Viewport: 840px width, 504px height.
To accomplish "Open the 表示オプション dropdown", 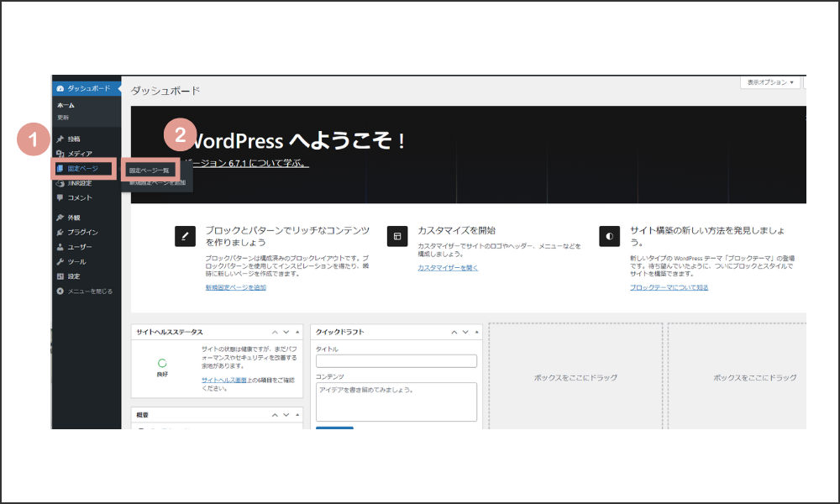I will [770, 82].
